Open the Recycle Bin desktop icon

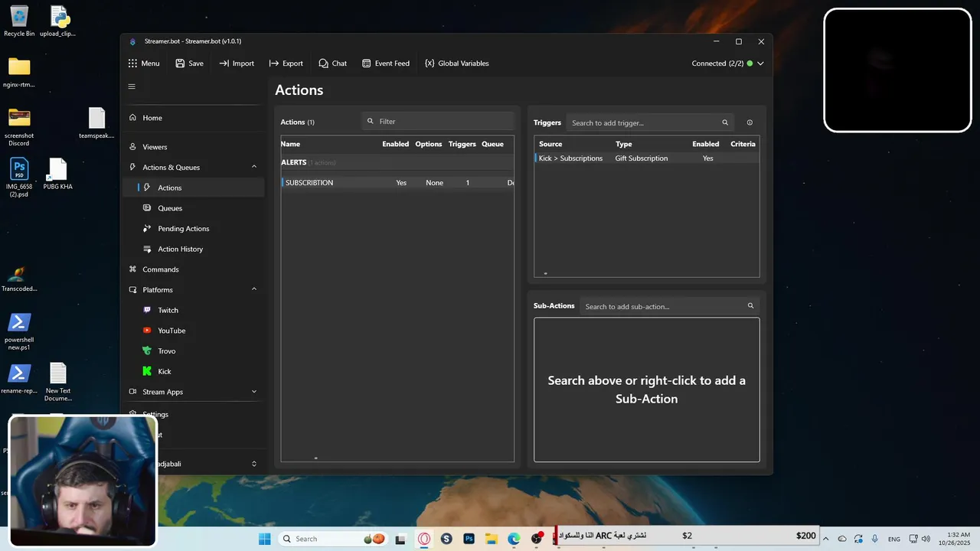point(19,21)
